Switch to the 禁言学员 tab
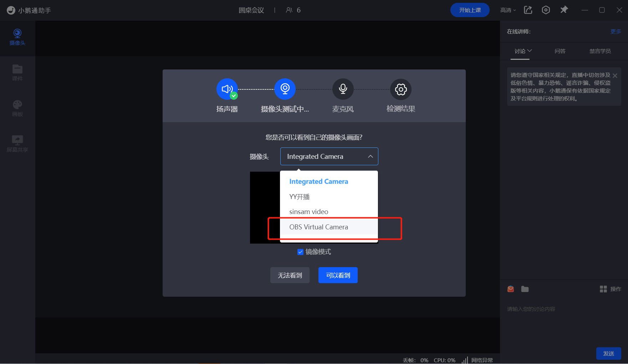Screen dimensions: 628x364 click(600, 51)
